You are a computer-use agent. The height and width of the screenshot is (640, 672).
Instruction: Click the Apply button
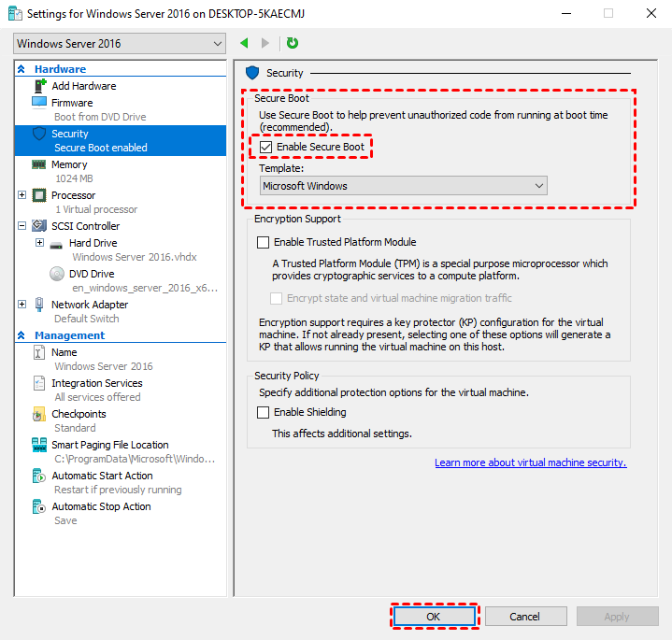(617, 617)
